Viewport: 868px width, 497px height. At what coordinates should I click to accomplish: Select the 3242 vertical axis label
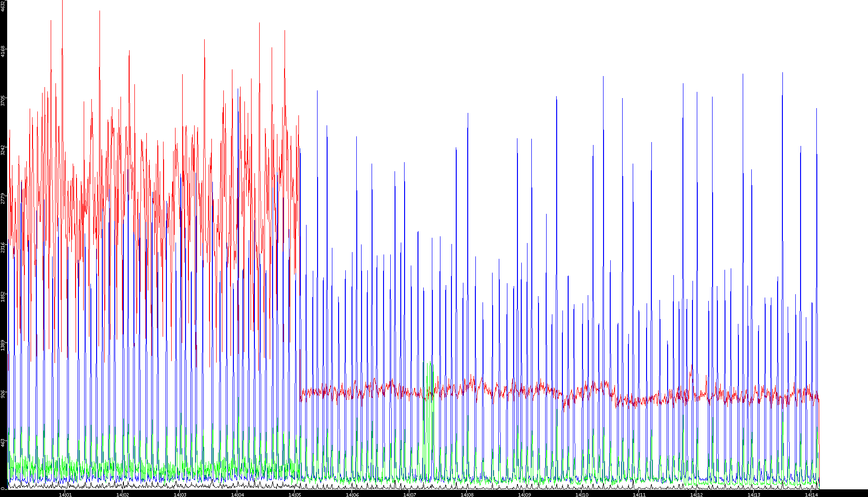pyautogui.click(x=3, y=150)
